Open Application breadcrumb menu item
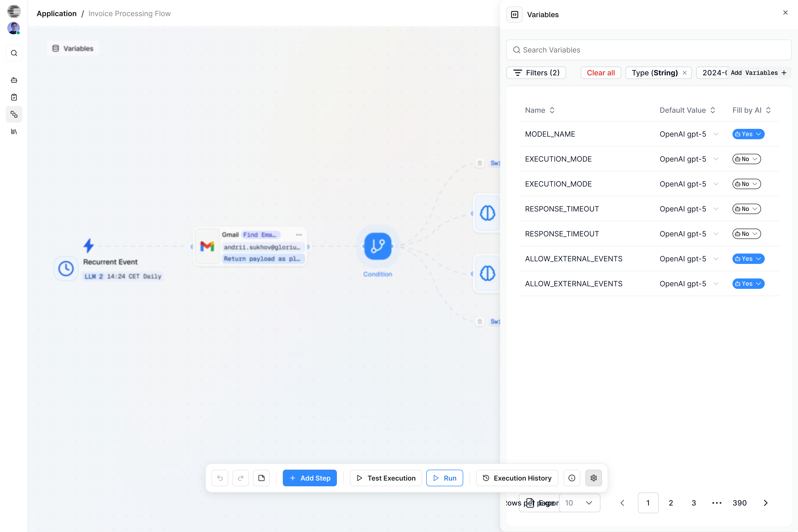Image resolution: width=798 pixels, height=532 pixels. (56, 14)
